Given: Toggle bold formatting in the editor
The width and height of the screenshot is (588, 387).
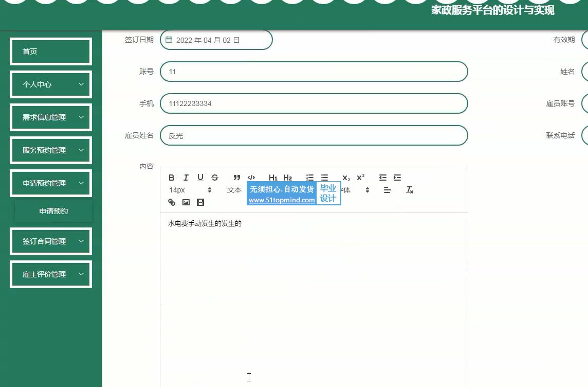Looking at the screenshot, I should (171, 178).
